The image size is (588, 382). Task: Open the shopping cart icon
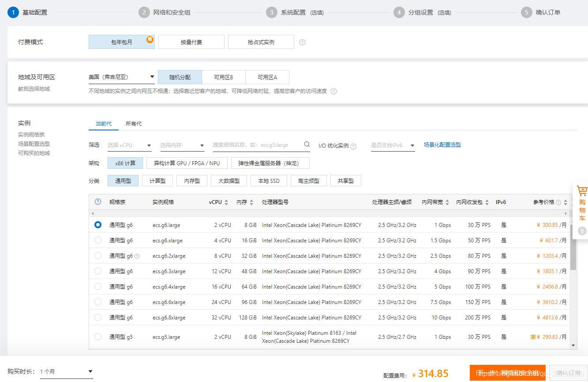(582, 191)
